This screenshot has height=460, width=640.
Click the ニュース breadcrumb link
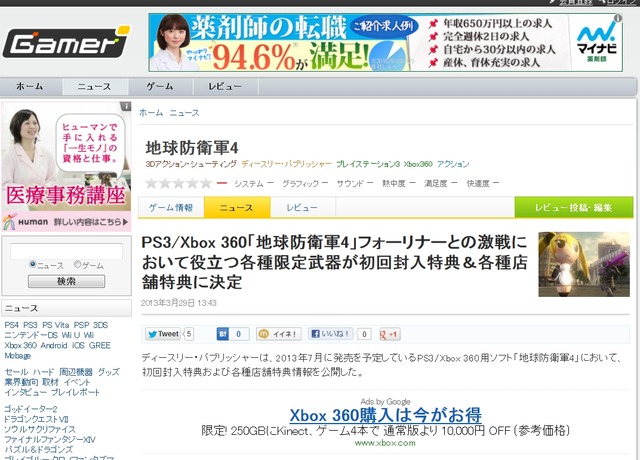[x=184, y=113]
